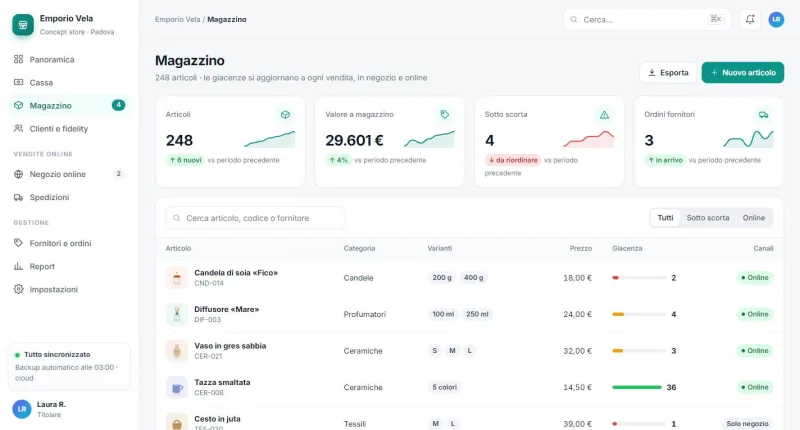Click the Vaso in gres sabbia thumbnail
The image size is (800, 430).
pos(177,351)
